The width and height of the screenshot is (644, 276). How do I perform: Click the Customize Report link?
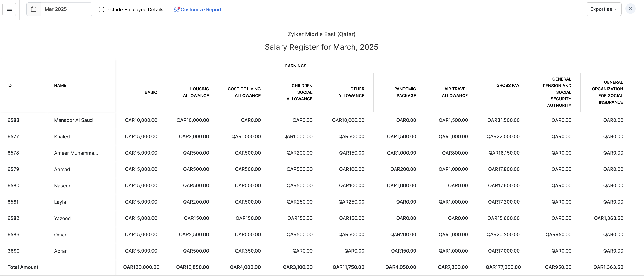pos(201,9)
